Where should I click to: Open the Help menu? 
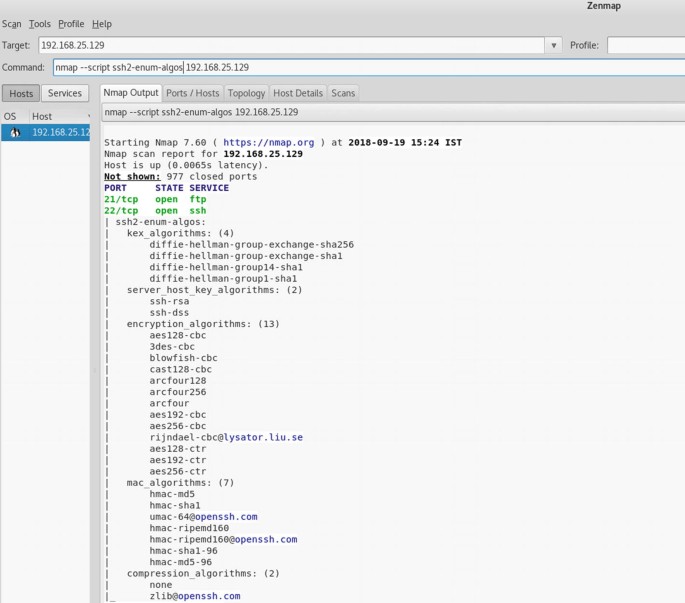tap(102, 24)
